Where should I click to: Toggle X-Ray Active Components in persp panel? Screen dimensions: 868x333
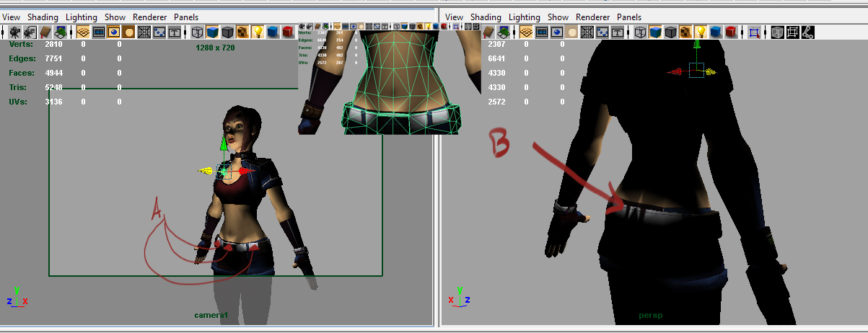(792, 32)
